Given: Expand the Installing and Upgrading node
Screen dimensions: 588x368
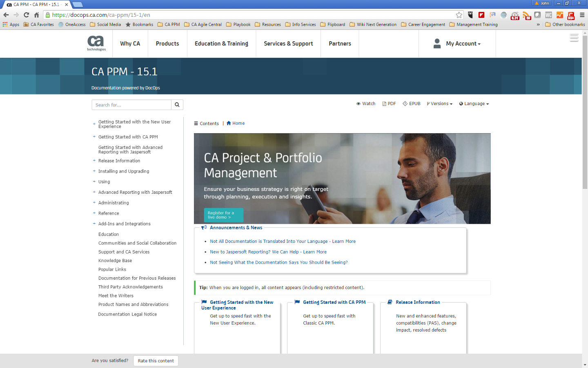Looking at the screenshot, I should [94, 171].
